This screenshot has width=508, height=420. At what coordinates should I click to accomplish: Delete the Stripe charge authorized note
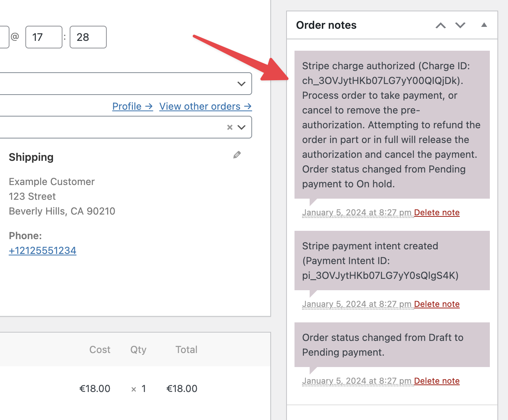point(436,212)
